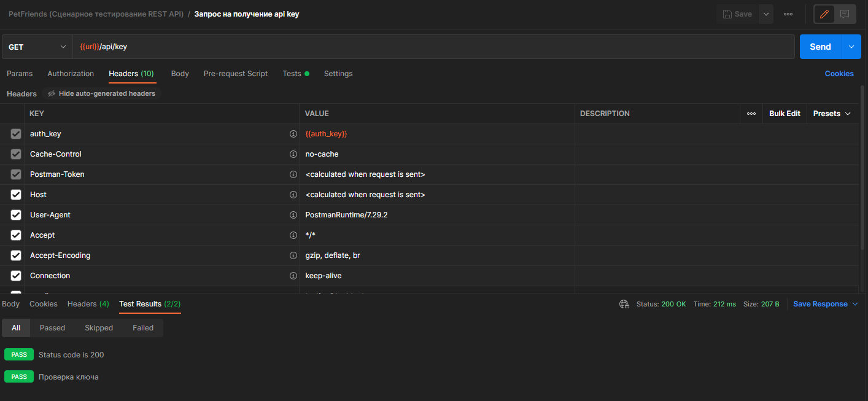Open the Send button dropdown arrow
This screenshot has width=868, height=401.
pyautogui.click(x=851, y=47)
